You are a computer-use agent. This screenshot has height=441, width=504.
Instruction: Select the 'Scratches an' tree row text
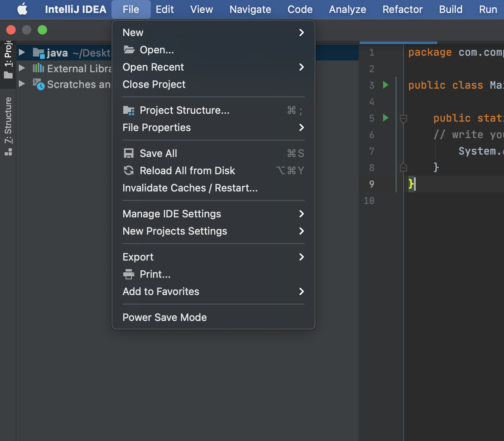pos(79,84)
